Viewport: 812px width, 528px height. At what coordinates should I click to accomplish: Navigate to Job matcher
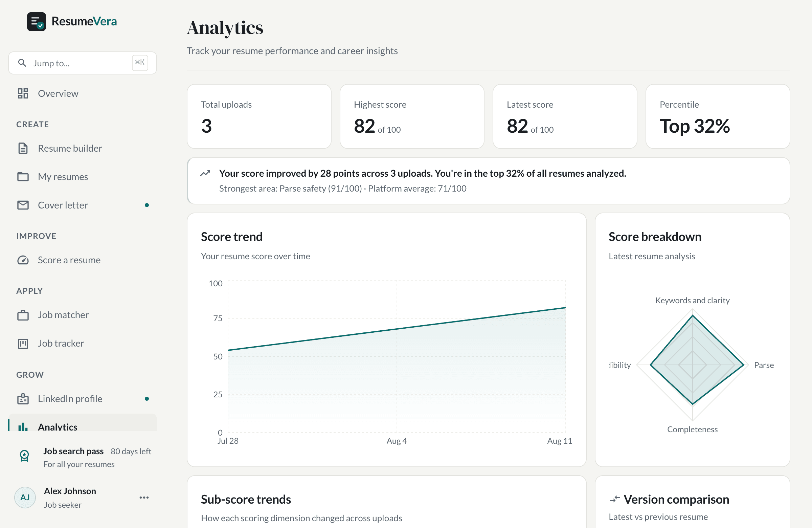83,315
